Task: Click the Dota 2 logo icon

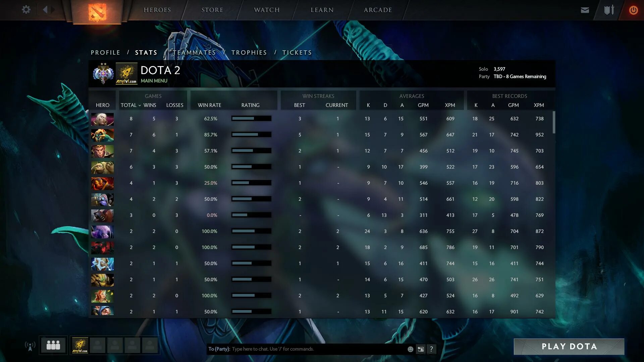Action: point(98,10)
